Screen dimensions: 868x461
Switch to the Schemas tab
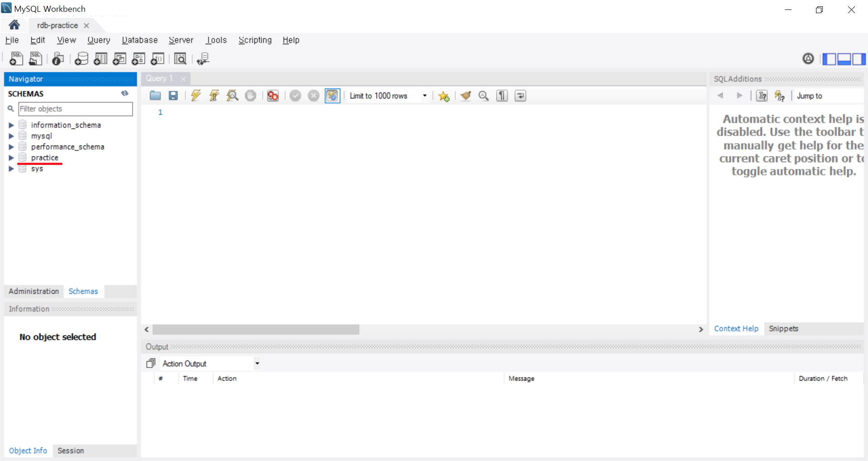(83, 292)
